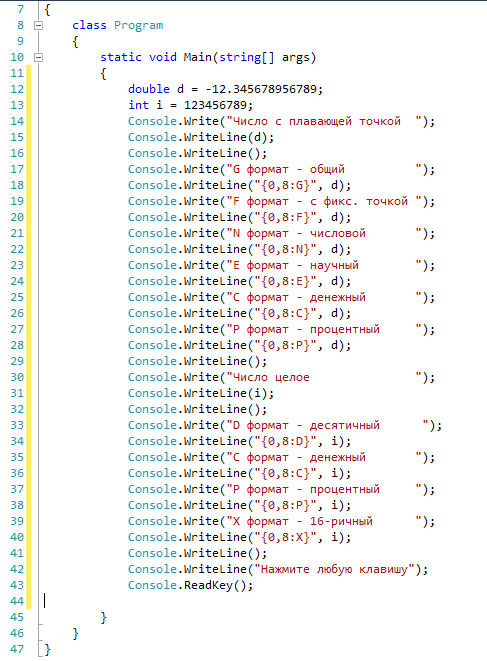Click "C формат - денежный" on line 35
Image resolution: width=487 pixels, height=661 pixels.
[324, 458]
